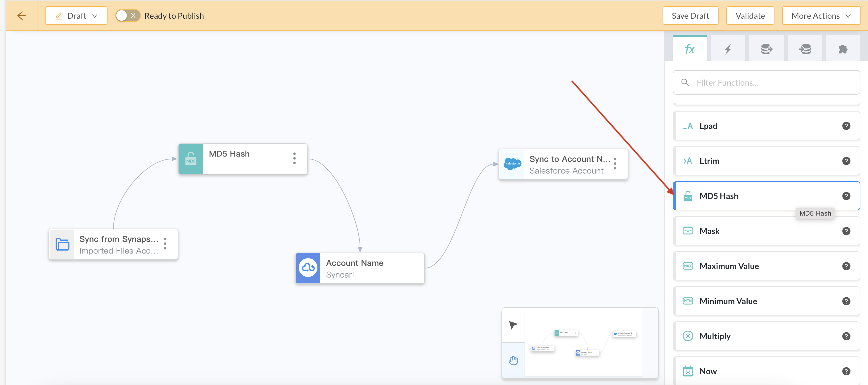Select the Now function

pos(766,371)
